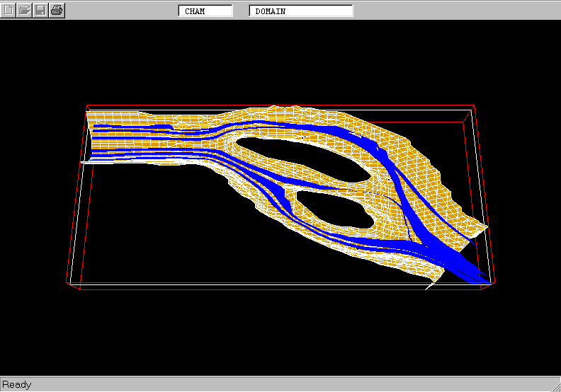
Task: Click the DOMAIN text field
Action: (x=301, y=11)
